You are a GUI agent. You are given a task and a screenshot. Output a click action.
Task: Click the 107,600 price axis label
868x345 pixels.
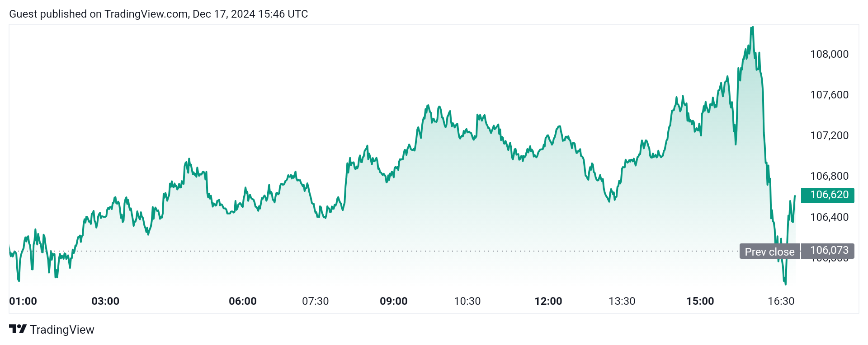pos(829,95)
